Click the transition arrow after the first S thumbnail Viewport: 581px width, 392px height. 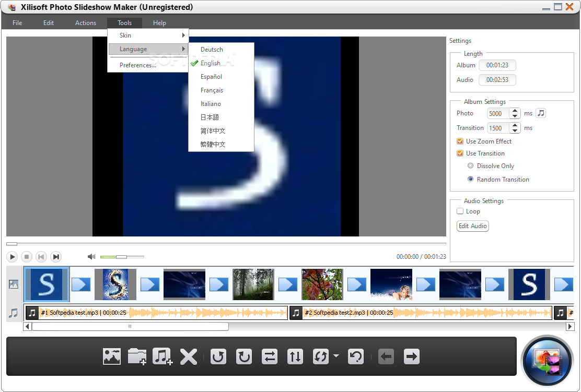click(81, 284)
